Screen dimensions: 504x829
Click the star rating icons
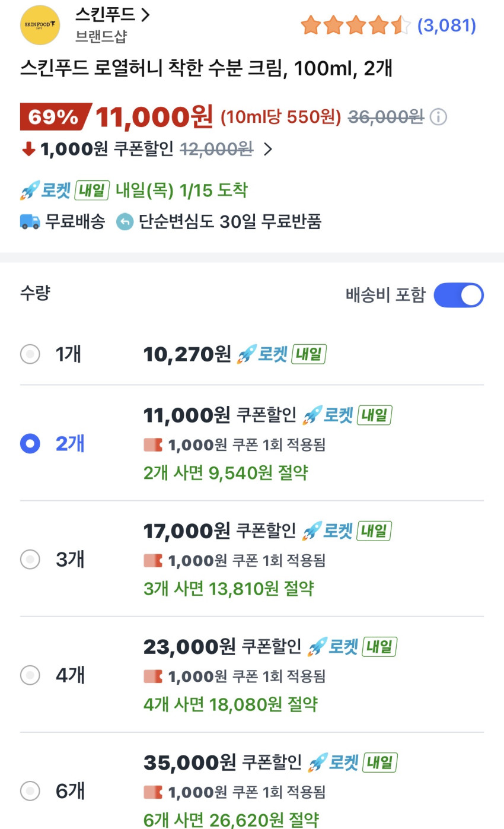355,26
